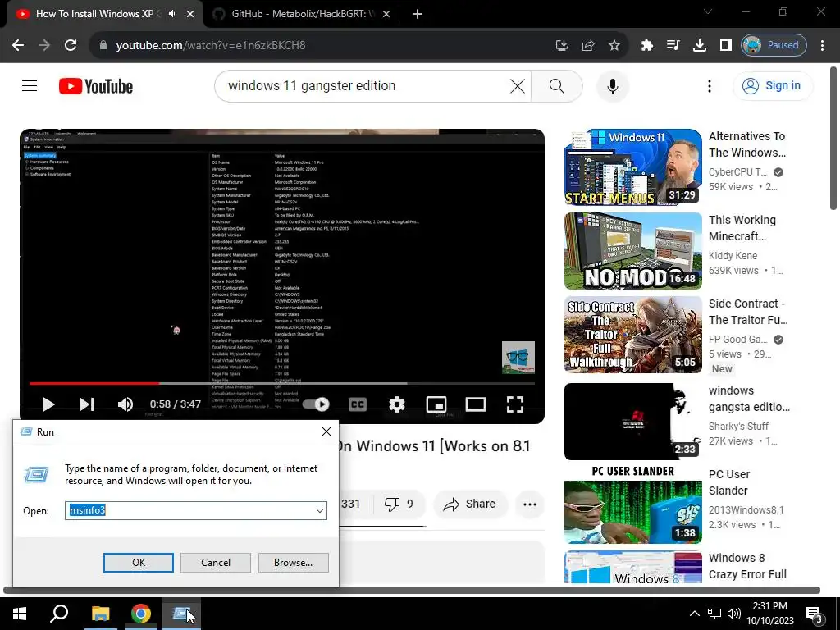This screenshot has width=840, height=630.
Task: Search by voice with the microphone
Action: [x=612, y=85]
